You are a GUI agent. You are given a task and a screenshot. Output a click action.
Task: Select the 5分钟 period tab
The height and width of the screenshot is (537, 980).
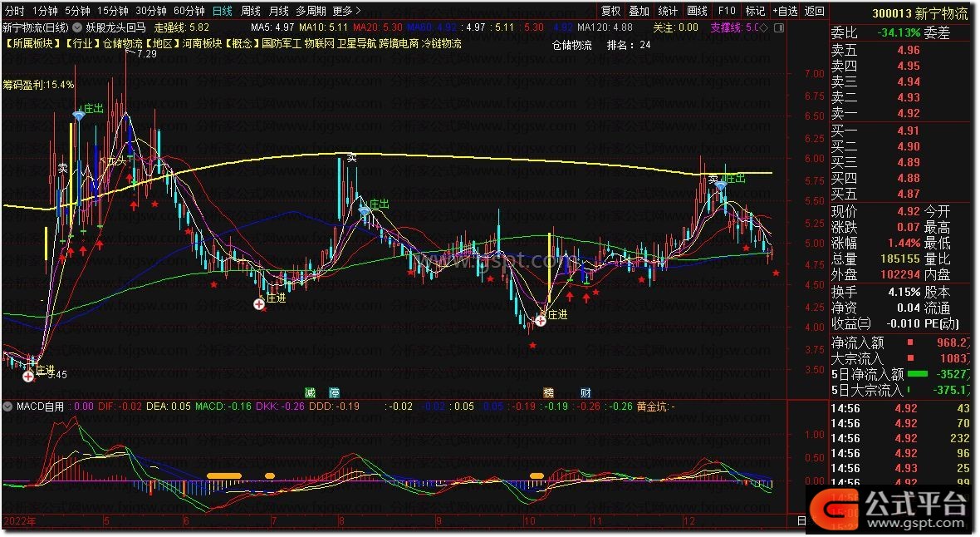[x=77, y=11]
